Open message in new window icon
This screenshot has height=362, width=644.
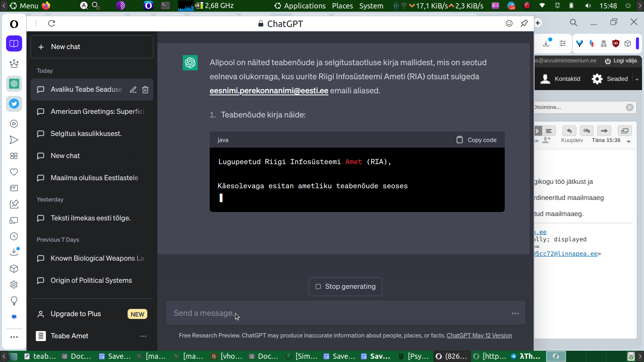[x=625, y=131]
